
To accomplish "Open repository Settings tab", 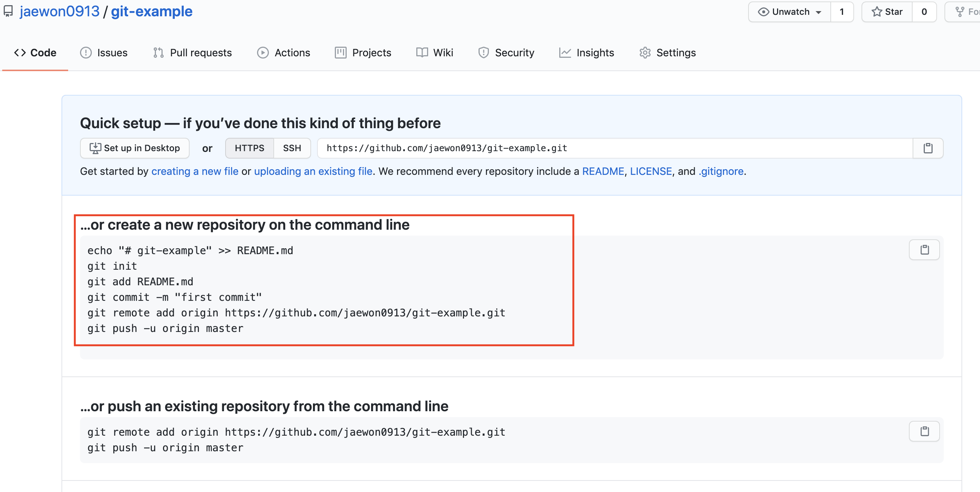I will click(668, 53).
